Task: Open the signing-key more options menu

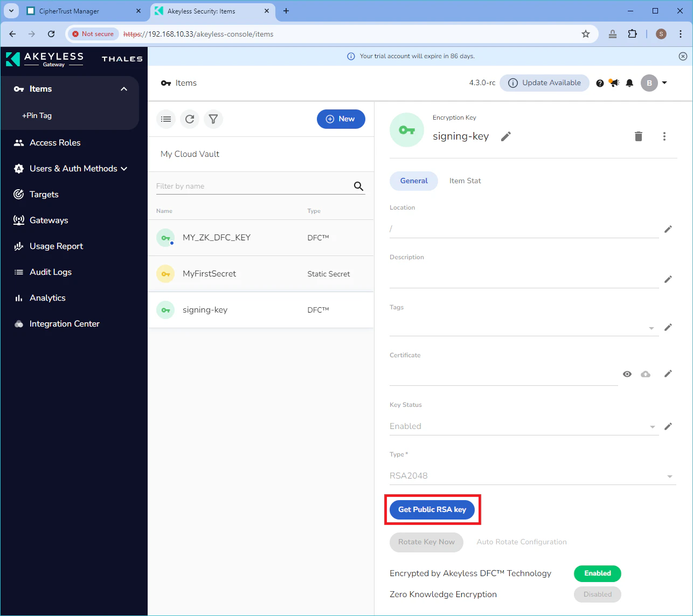Action: tap(664, 136)
